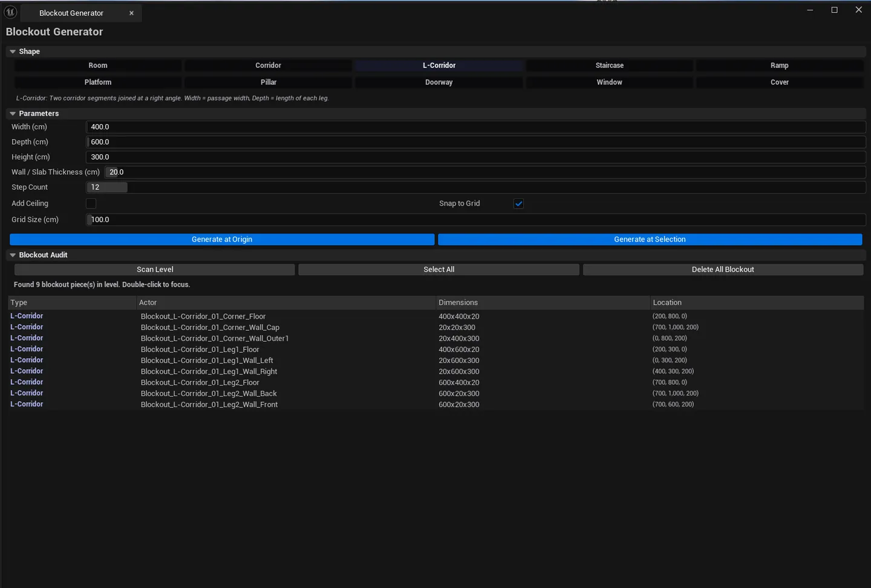Click the Actor column header
Image resolution: width=871 pixels, height=588 pixels.
coord(286,302)
